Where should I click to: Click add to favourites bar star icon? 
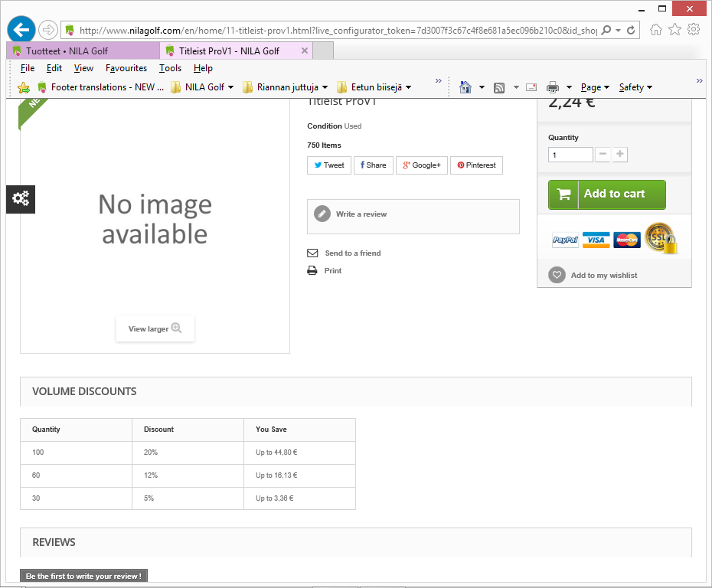click(24, 87)
